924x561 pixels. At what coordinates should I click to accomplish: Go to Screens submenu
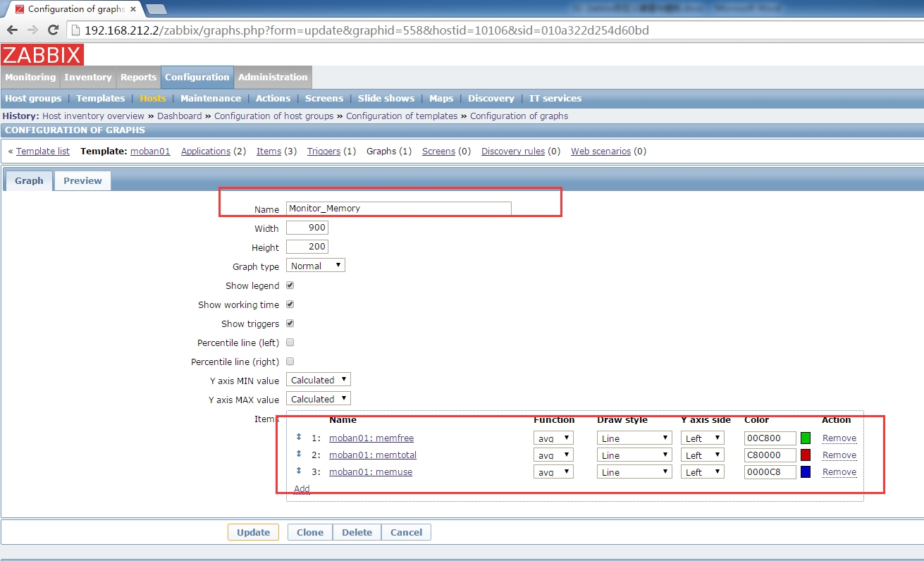[x=324, y=98]
